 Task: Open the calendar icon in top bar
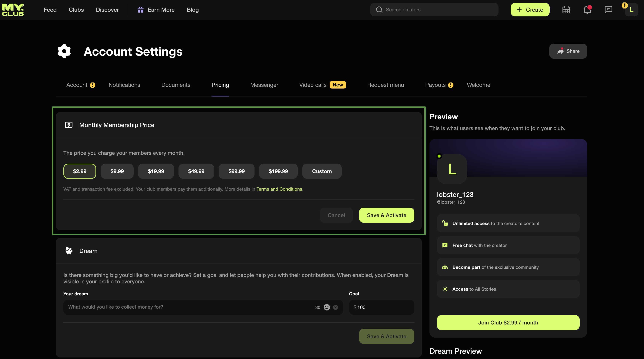(566, 9)
